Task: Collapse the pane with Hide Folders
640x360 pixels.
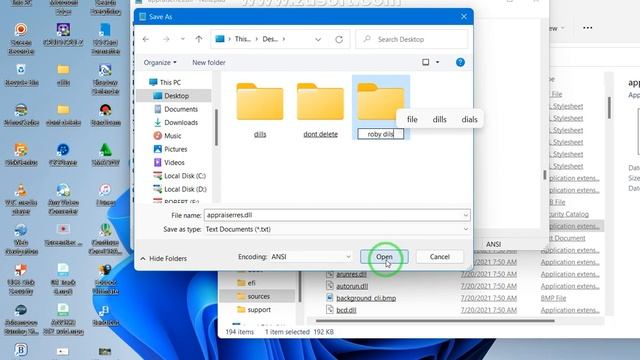Action: pos(163,259)
